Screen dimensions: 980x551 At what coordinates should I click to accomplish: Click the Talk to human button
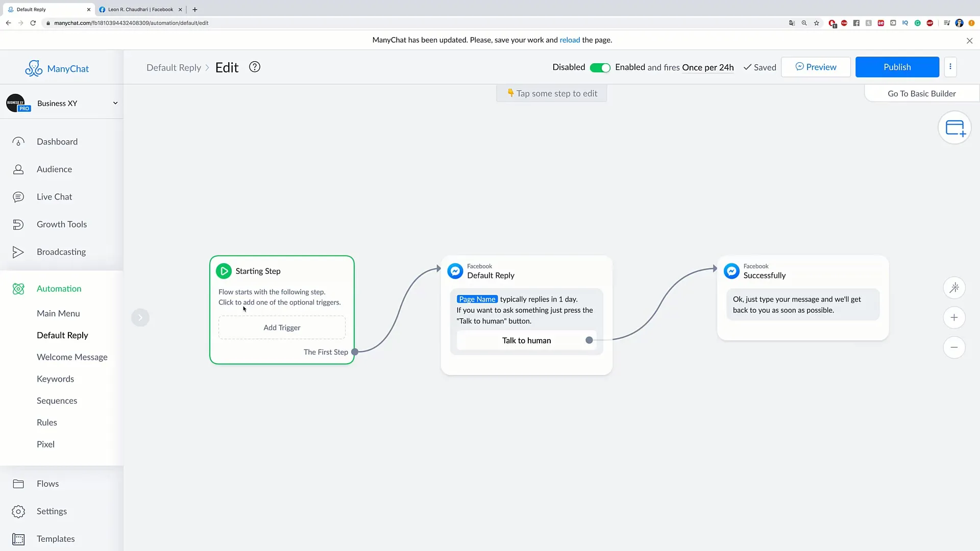click(x=526, y=340)
